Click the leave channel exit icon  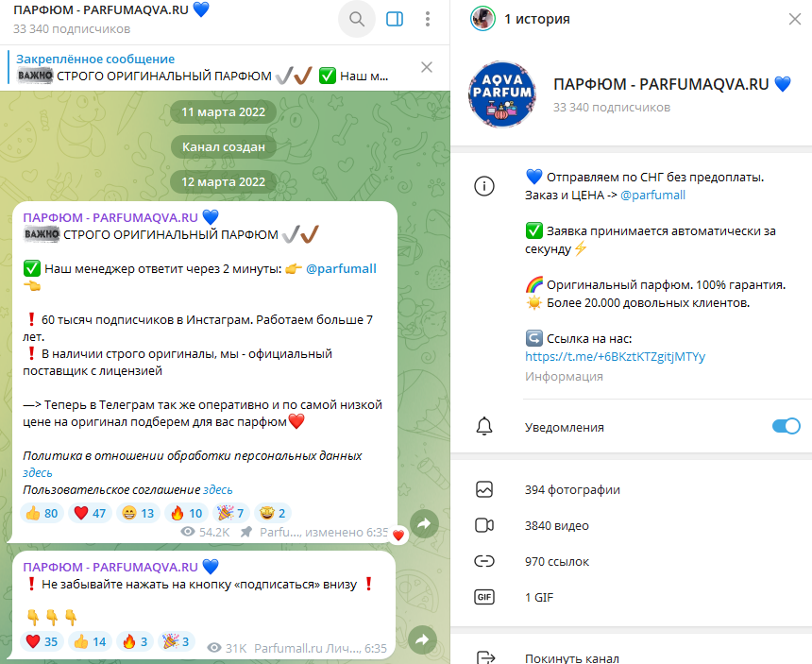click(x=485, y=657)
